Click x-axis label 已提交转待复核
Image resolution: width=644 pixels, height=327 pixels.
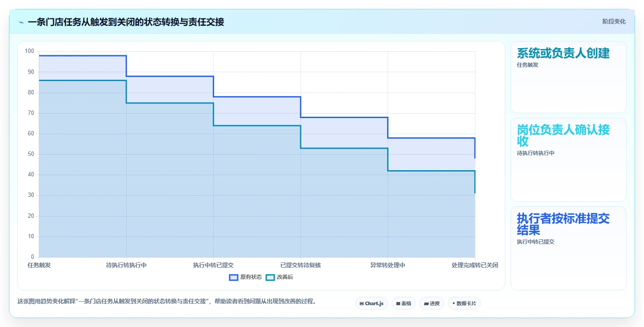point(301,265)
